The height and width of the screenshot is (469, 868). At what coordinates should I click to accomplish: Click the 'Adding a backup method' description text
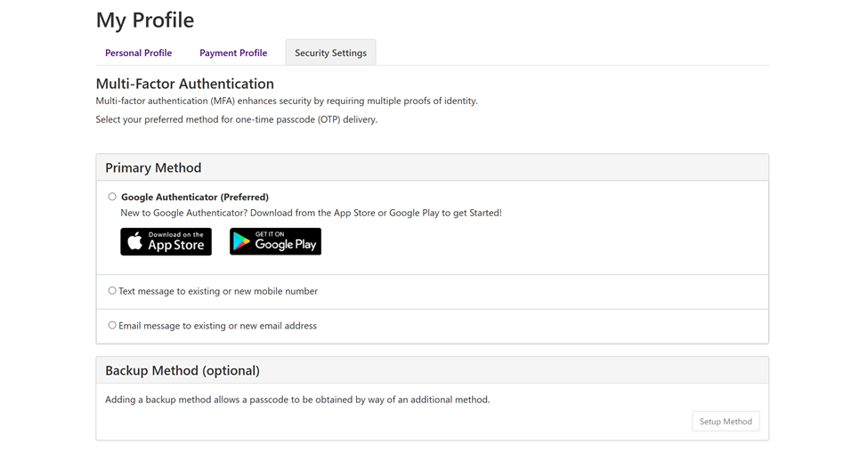(297, 400)
